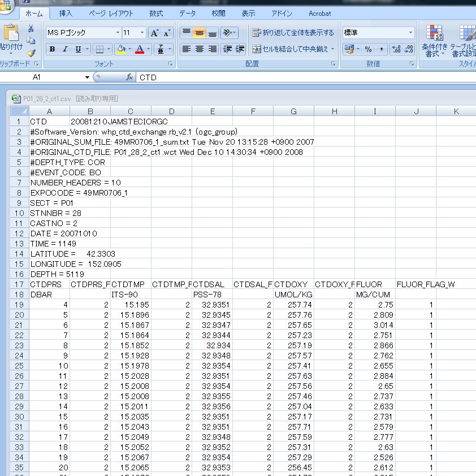The width and height of the screenshot is (476, 476).
Task: Click the Increase Font Size icon
Action: (x=154, y=33)
